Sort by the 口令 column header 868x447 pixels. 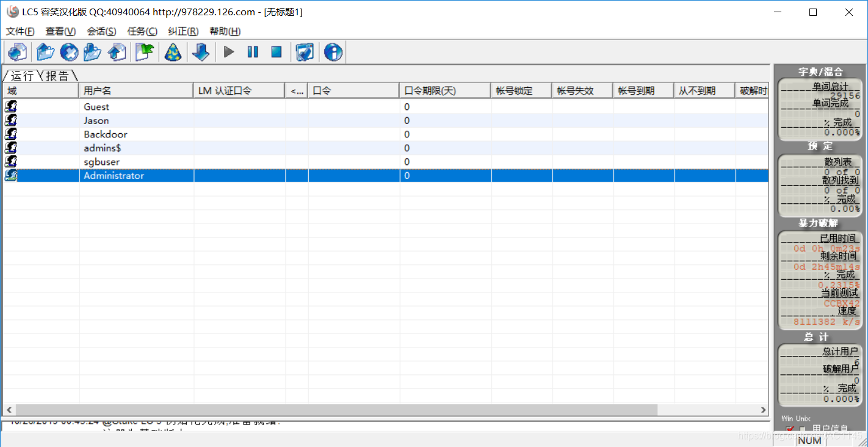point(353,91)
